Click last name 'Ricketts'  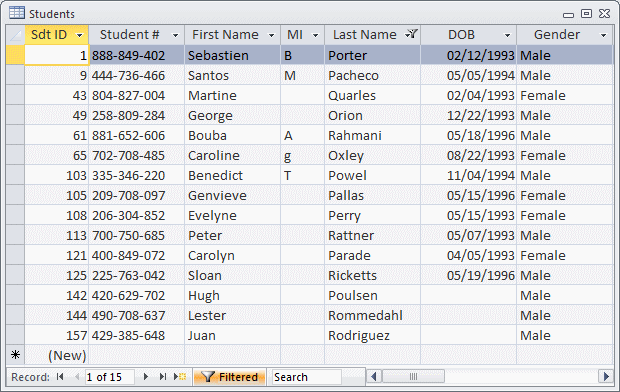pyautogui.click(x=372, y=275)
